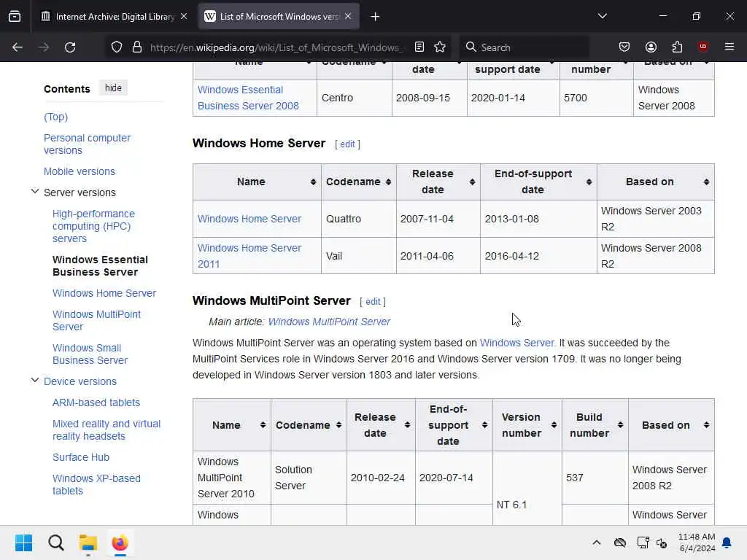The image size is (747, 560).
Task: Go to Personal computer versions section
Action: tap(88, 144)
